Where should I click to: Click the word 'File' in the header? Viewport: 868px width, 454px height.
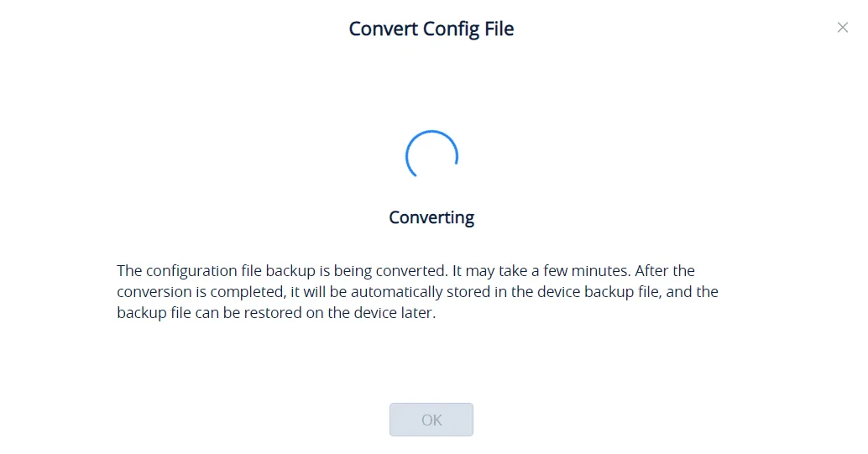point(499,29)
